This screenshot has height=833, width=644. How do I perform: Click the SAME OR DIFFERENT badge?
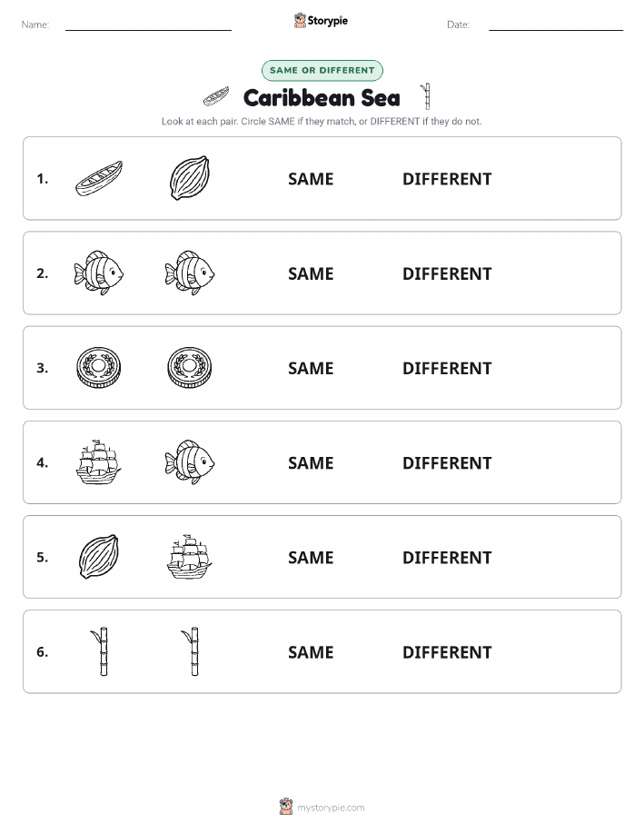(322, 70)
